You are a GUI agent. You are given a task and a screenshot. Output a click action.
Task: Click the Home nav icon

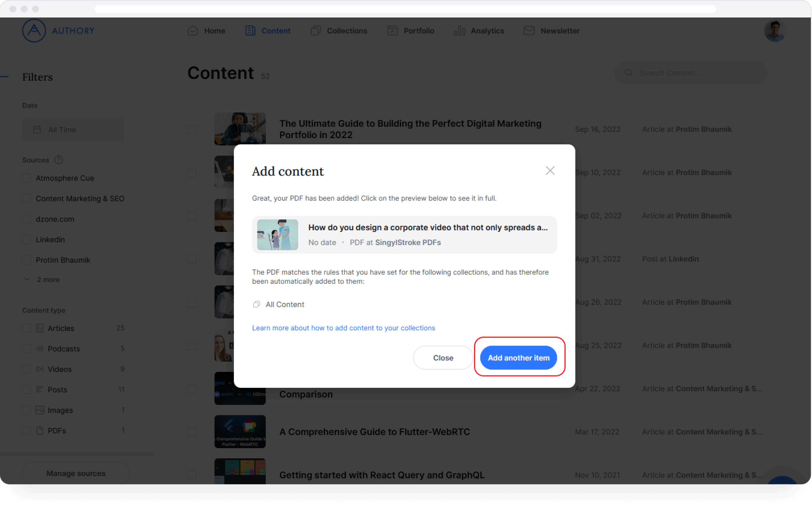193,31
